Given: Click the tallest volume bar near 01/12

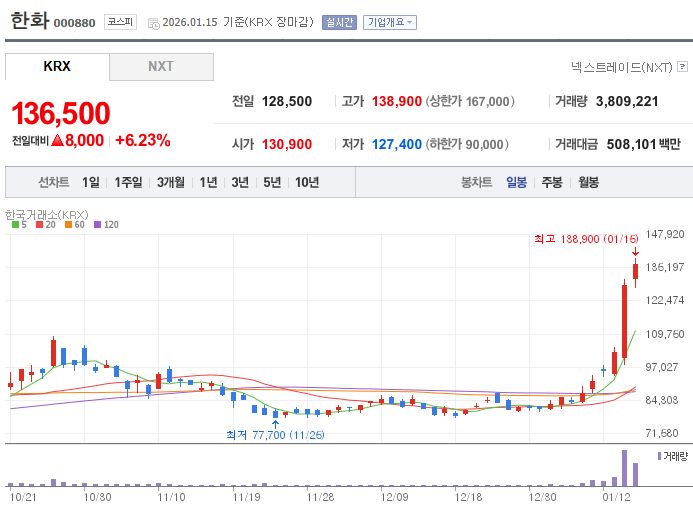Looking at the screenshot, I should coord(624,468).
